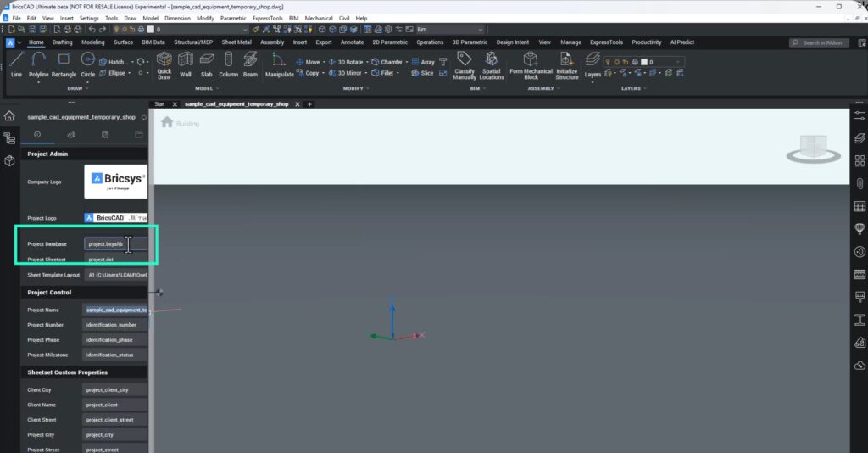Open the Drafting ribbon tab
This screenshot has width=868, height=453.
coord(62,42)
